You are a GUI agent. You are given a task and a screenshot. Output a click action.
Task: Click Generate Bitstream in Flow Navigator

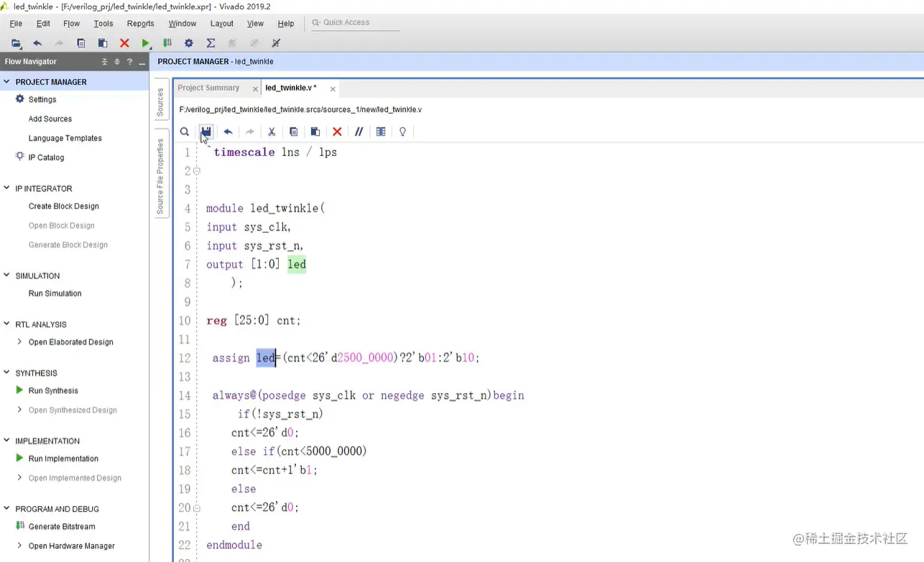(62, 526)
